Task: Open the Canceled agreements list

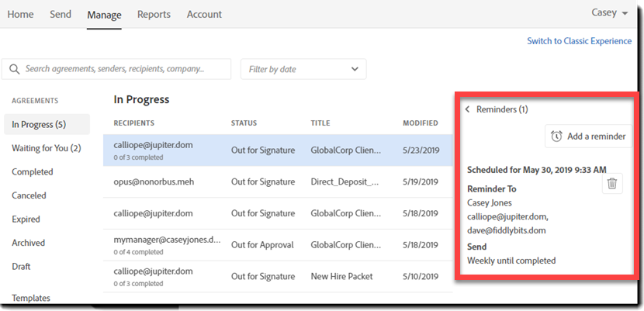Action: coord(29,195)
